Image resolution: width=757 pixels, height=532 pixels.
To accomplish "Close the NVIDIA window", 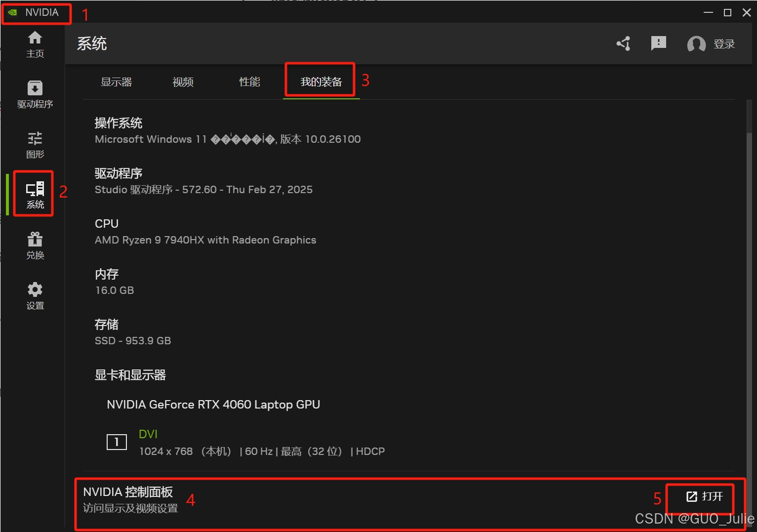I will click(747, 12).
